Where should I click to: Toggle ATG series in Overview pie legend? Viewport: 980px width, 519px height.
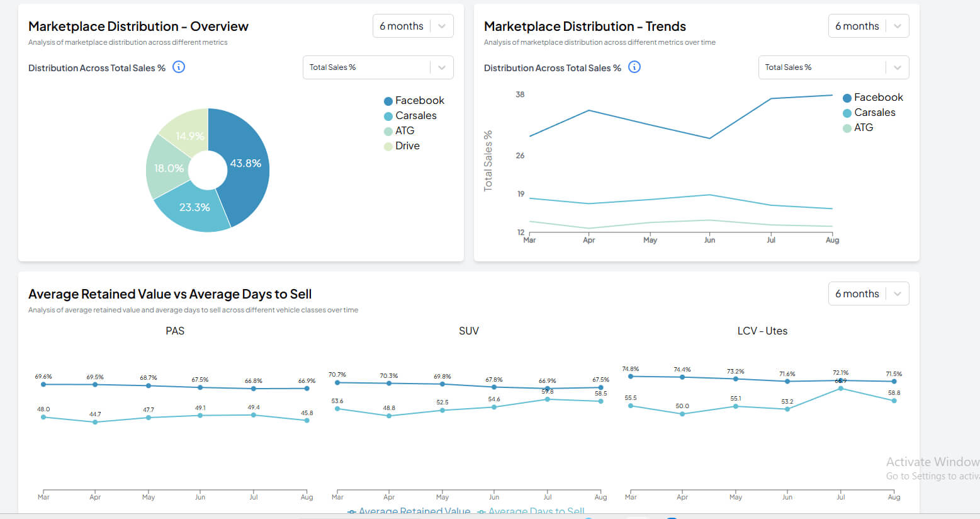(399, 130)
